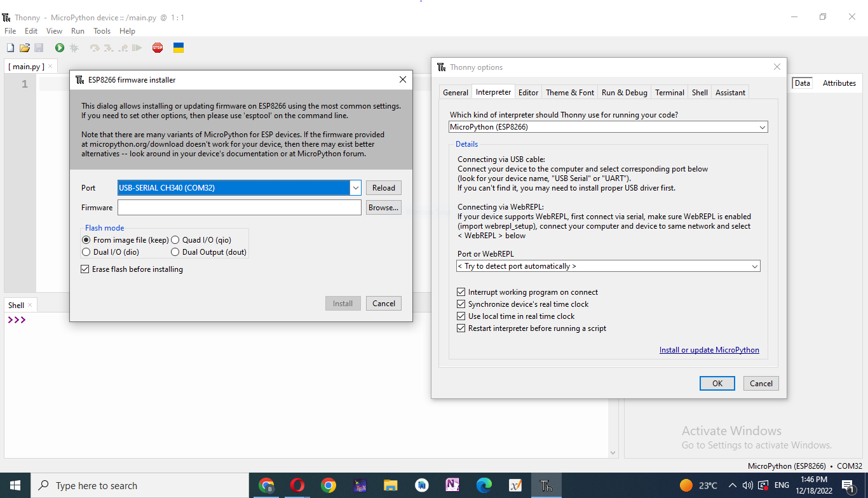
Task: Switch to the Theme & Font tab
Action: click(570, 92)
